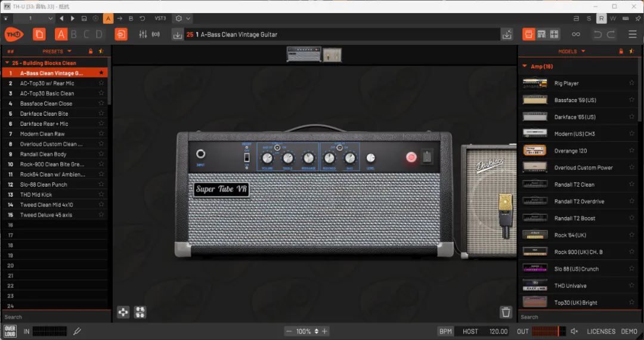644x340 pixels.
Task: Undo with the curved back arrow
Action: point(597,35)
